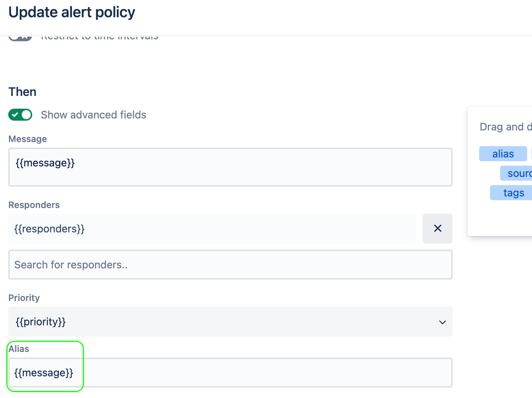532x398 pixels.
Task: Select the alias draggable field chip
Action: tap(503, 154)
